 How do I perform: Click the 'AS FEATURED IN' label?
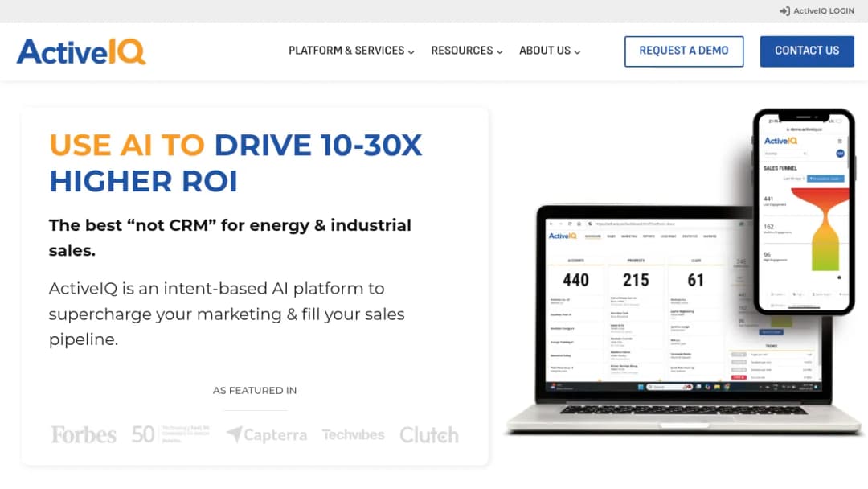click(x=255, y=390)
